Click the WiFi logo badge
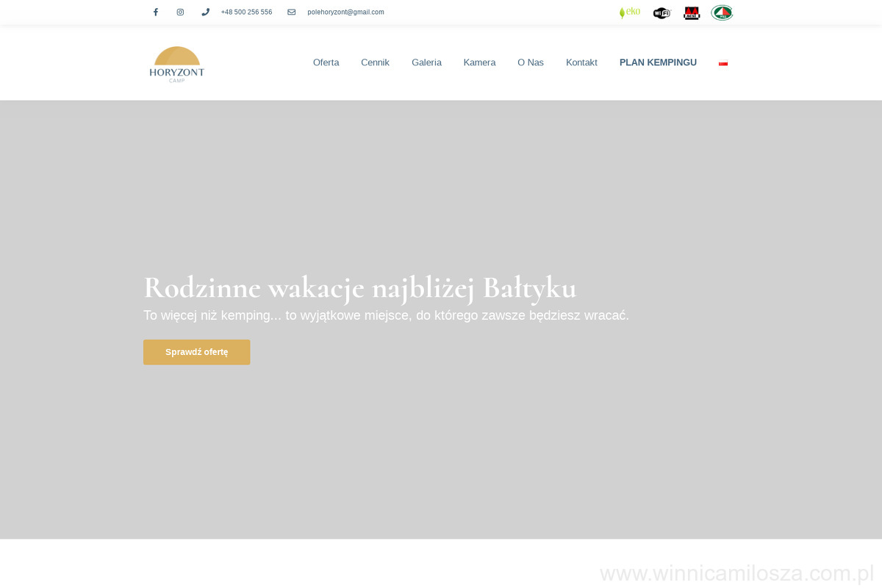This screenshot has width=882, height=588. [x=662, y=12]
